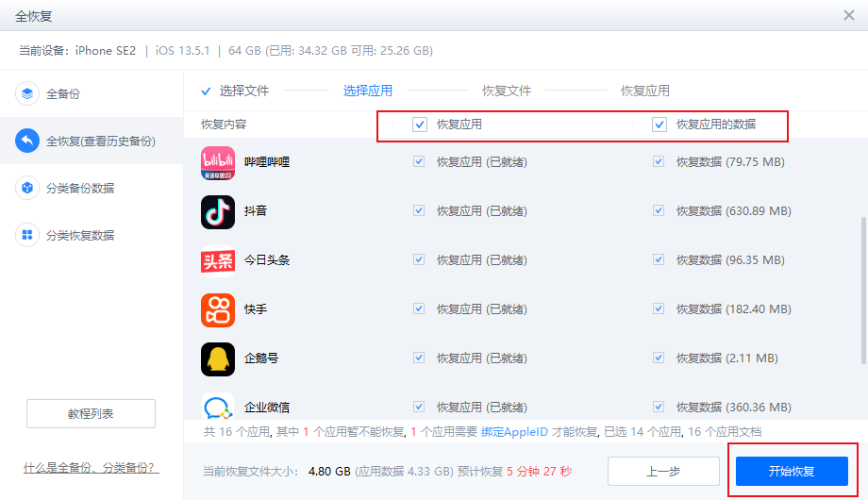Click the 上一步 button

click(x=664, y=472)
